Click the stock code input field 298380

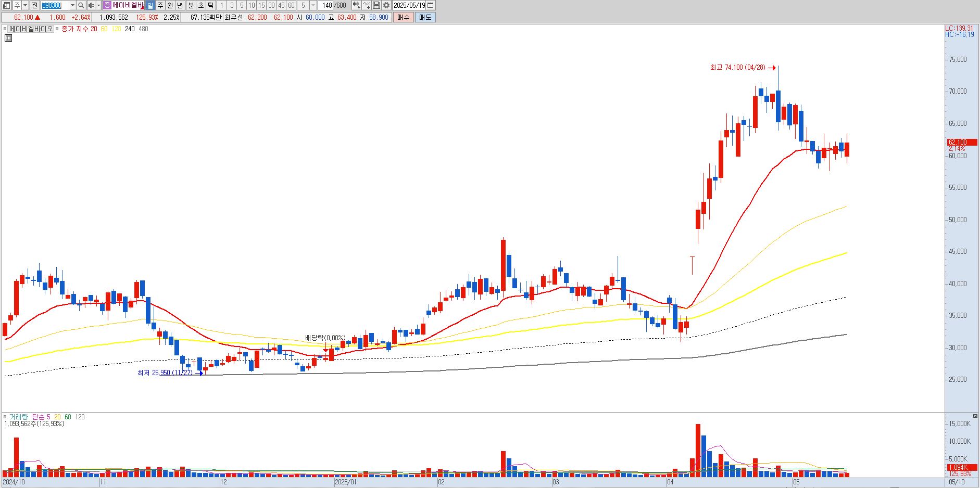click(55, 5)
